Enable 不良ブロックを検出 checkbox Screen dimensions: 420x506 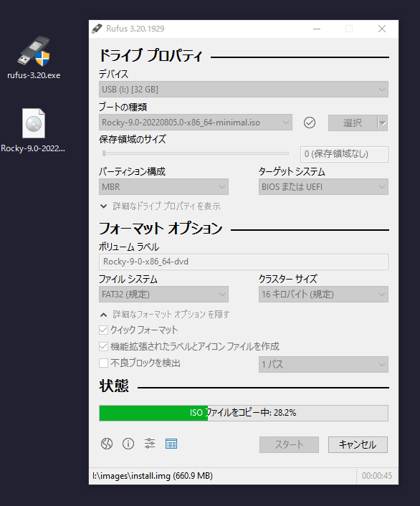[103, 363]
